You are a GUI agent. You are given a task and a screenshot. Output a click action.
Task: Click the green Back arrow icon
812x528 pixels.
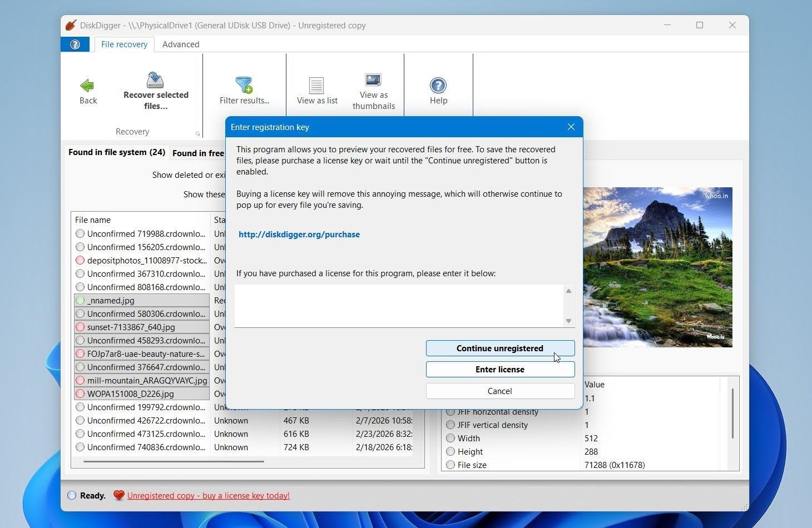point(87,85)
